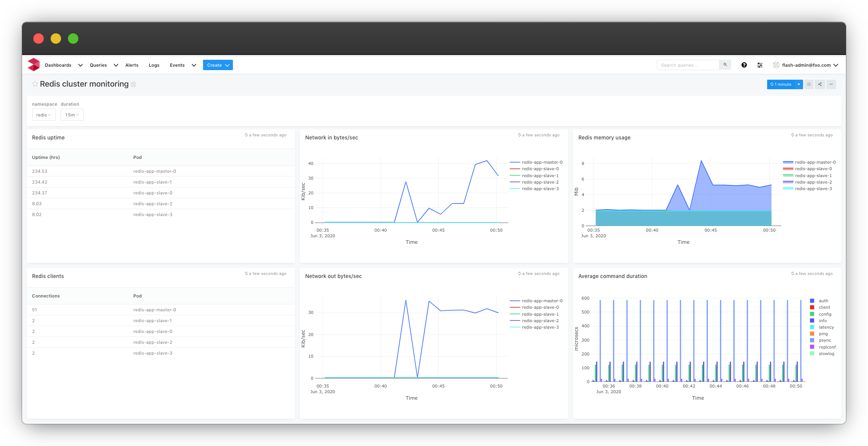This screenshot has height=446, width=868.
Task: Toggle redis-app-slave-3 in Network in legend
Action: point(534,189)
